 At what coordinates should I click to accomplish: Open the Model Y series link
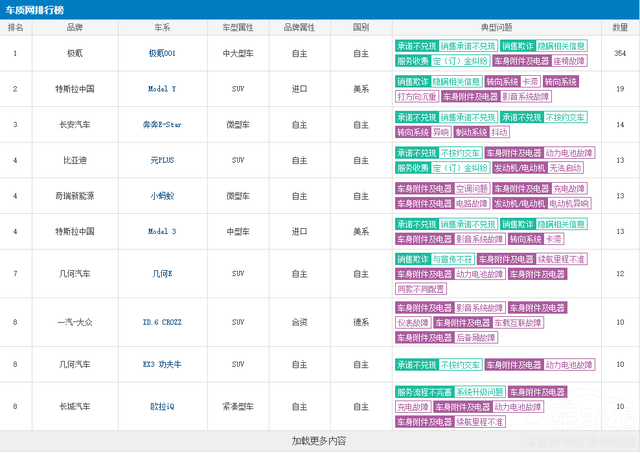click(x=161, y=89)
